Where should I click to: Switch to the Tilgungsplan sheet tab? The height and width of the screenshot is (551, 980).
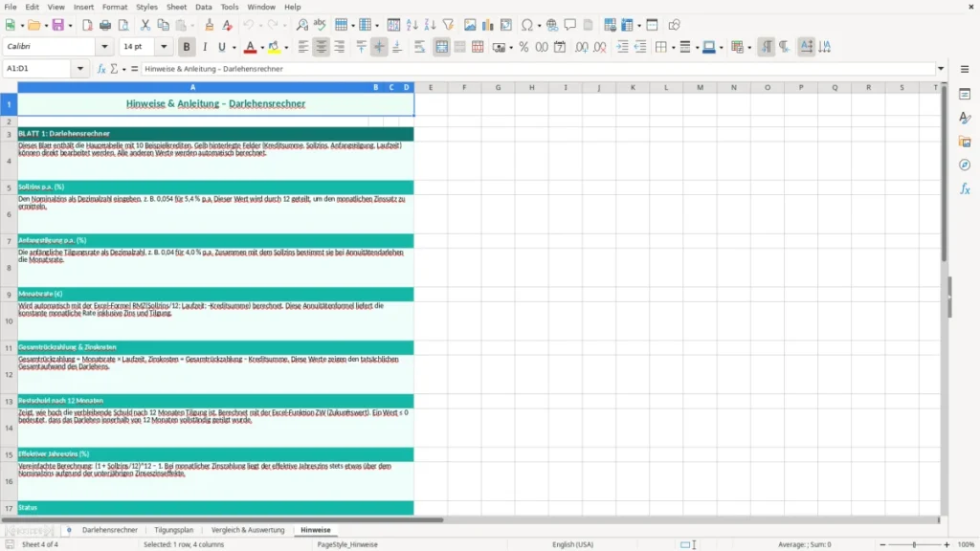click(174, 530)
